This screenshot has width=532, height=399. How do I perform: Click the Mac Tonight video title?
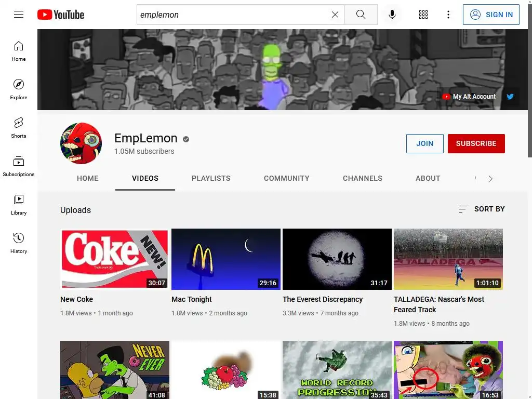point(192,299)
